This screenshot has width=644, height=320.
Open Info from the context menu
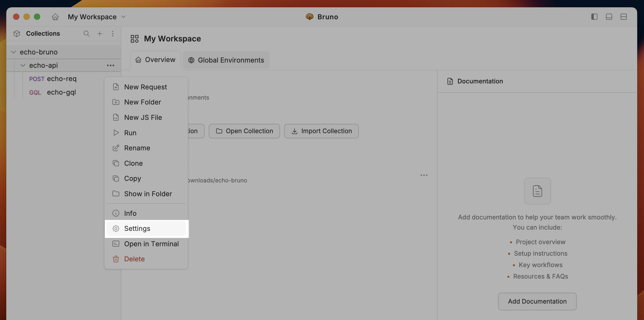[x=146, y=213]
